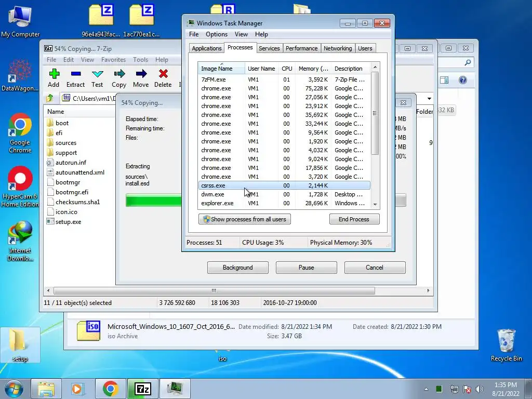Click the search magnifier in Explorer window

(x=468, y=62)
